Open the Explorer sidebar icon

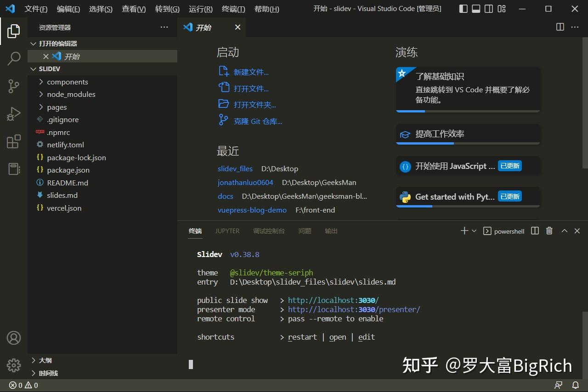tap(13, 31)
